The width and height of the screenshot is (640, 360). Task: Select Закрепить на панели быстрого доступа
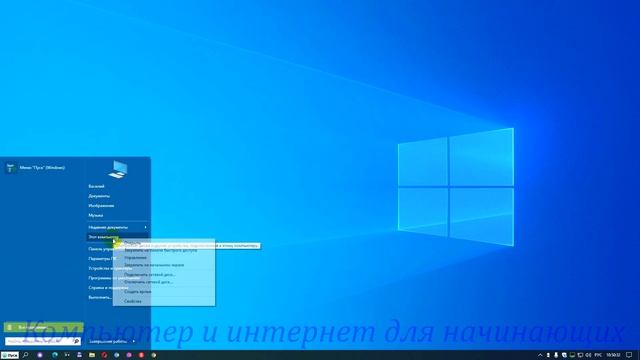[160, 250]
